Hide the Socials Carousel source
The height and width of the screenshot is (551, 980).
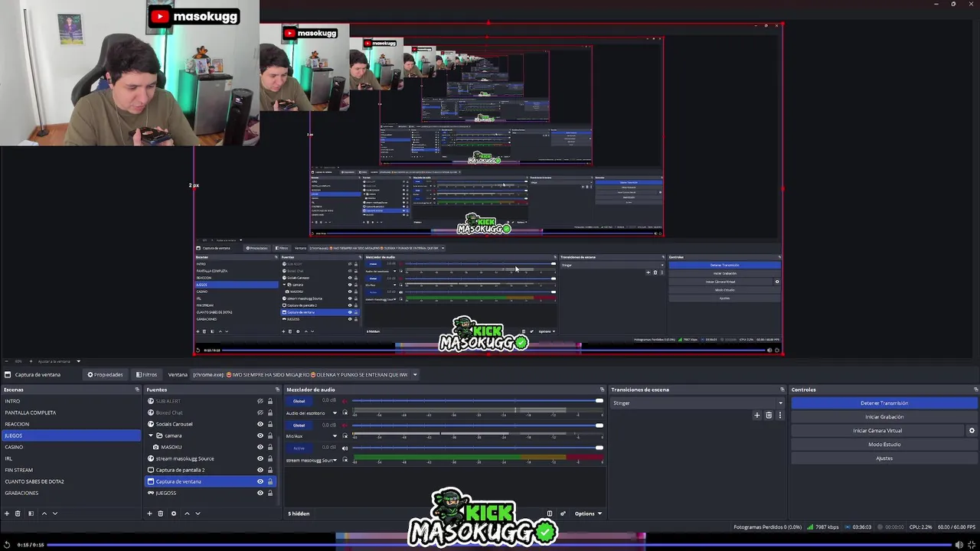click(x=260, y=424)
